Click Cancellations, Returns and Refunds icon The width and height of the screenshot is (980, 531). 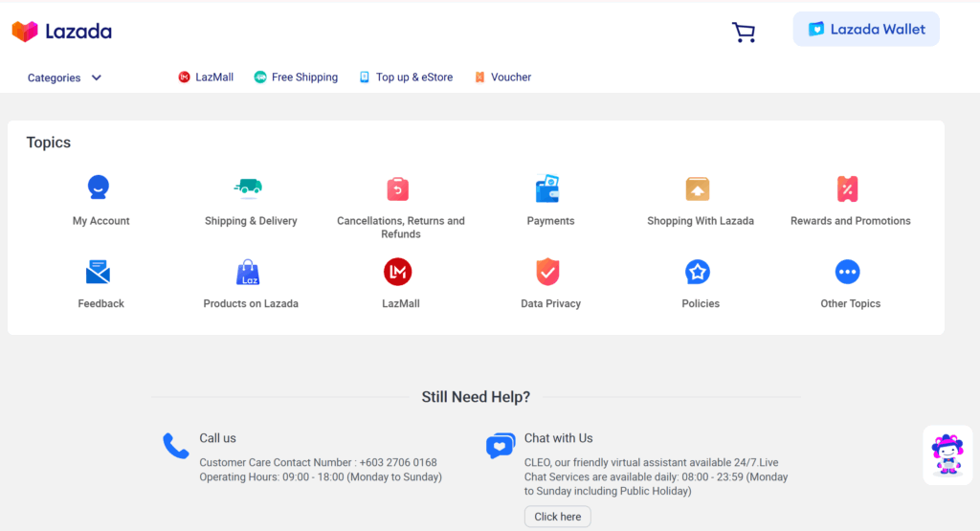point(397,188)
